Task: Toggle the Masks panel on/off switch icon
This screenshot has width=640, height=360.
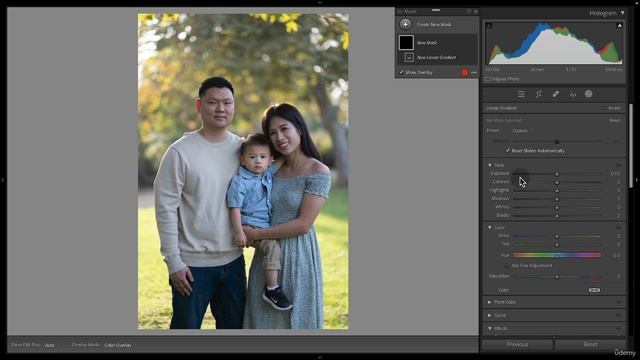Action: coord(400,11)
